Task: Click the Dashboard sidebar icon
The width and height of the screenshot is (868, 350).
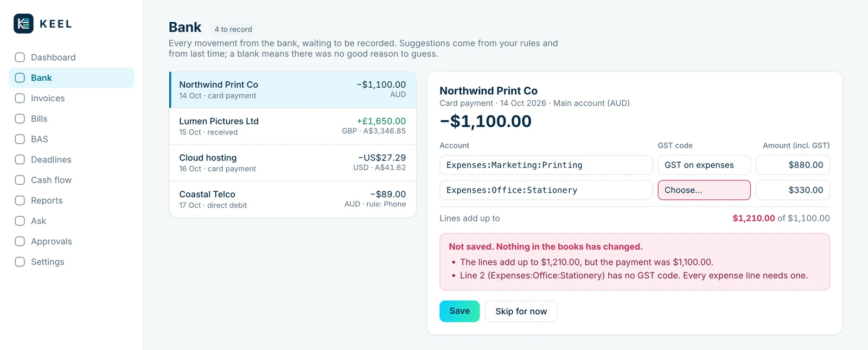Action: pos(20,57)
